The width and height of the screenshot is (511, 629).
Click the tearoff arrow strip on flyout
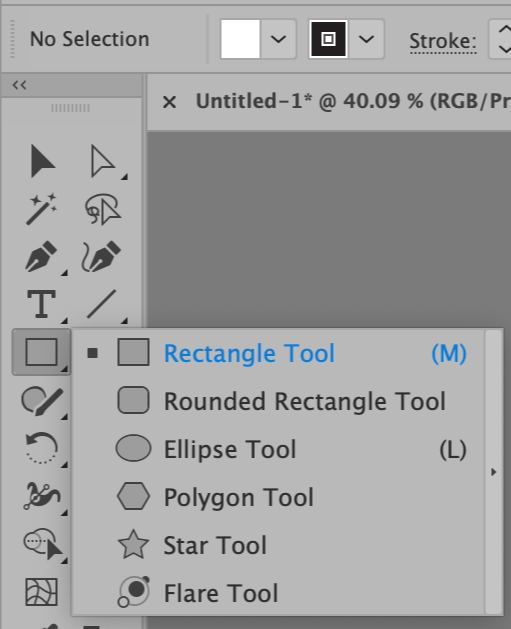click(x=494, y=472)
